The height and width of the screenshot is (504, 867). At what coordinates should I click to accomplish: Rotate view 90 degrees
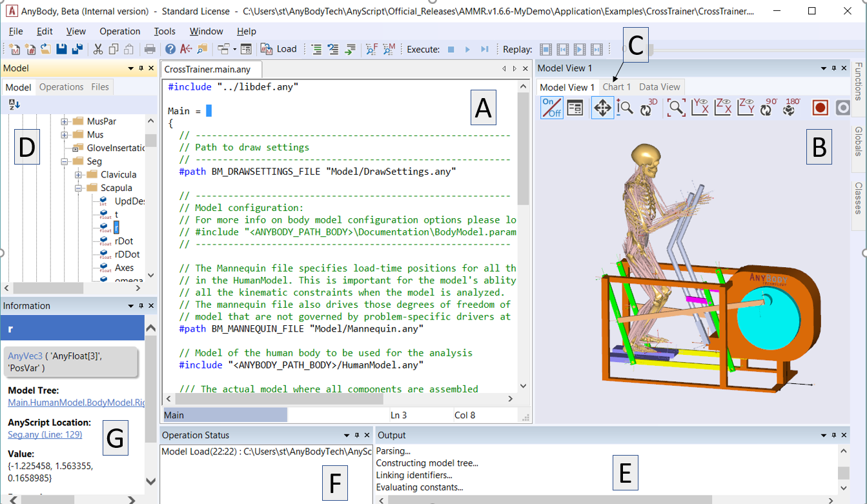coord(769,108)
